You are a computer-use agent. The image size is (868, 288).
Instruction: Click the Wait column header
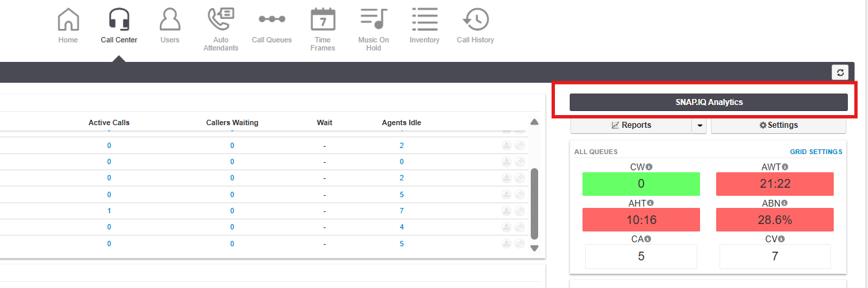tap(324, 122)
